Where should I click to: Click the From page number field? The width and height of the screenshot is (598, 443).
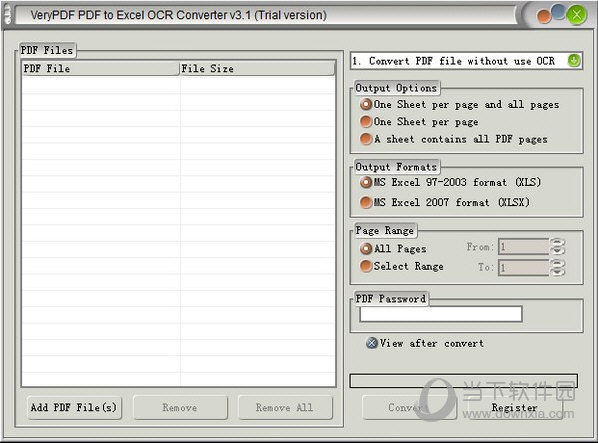pos(524,247)
